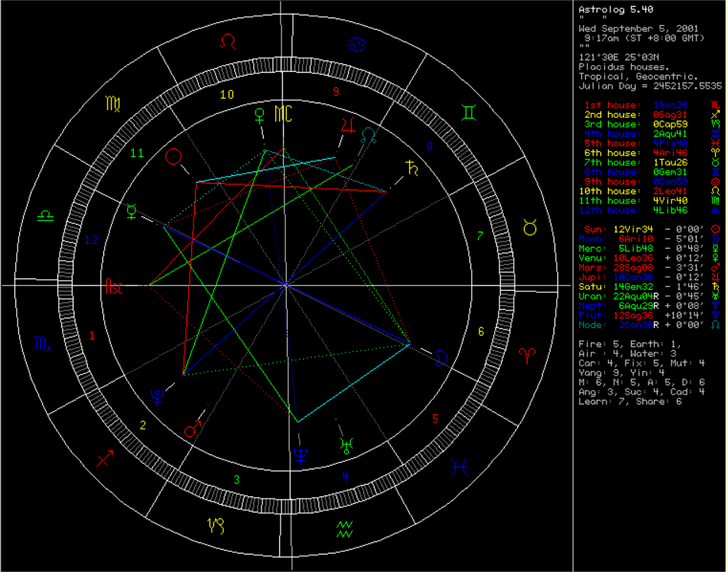Click the 'Merc: 5Lib48' row in sidebar

(650, 249)
